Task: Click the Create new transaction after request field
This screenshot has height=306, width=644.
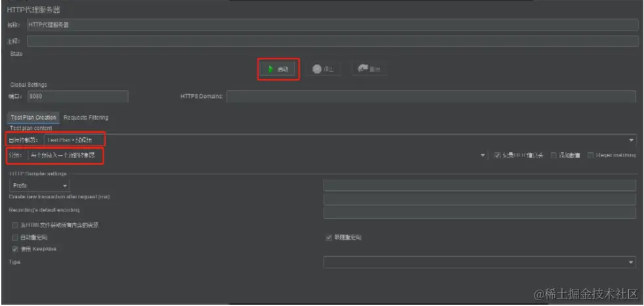Action: pos(479,199)
